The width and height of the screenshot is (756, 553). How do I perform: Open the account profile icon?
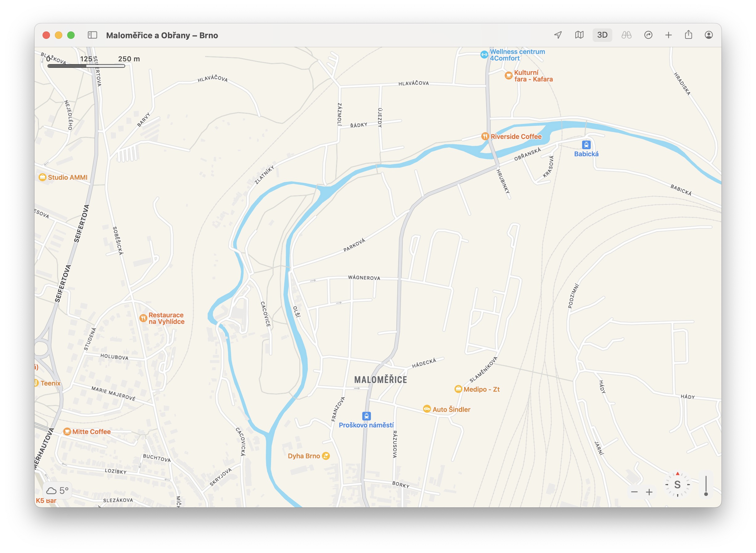709,35
